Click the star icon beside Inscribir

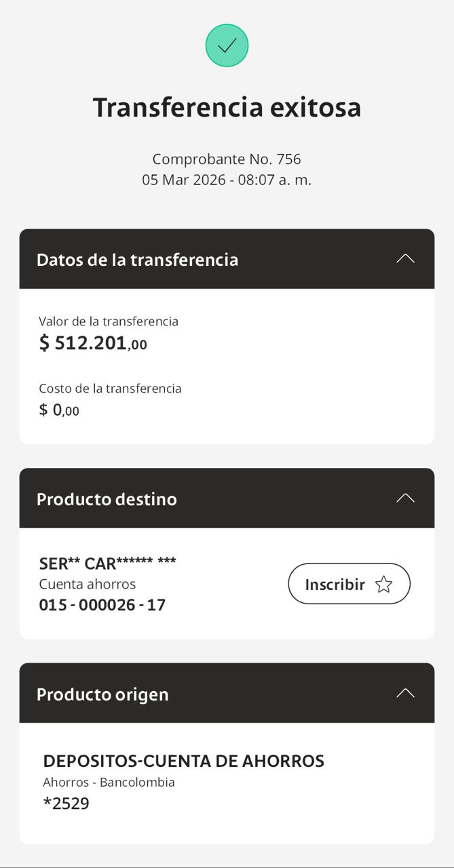[384, 584]
